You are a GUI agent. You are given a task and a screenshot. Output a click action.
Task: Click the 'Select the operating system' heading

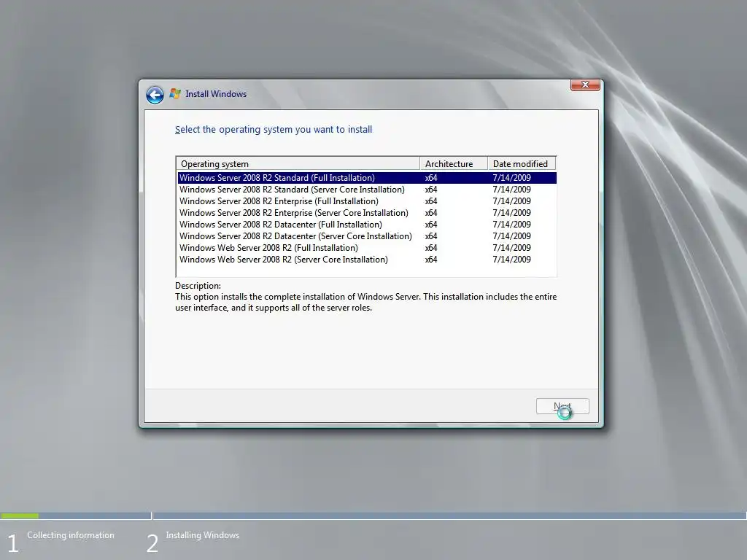coord(274,130)
